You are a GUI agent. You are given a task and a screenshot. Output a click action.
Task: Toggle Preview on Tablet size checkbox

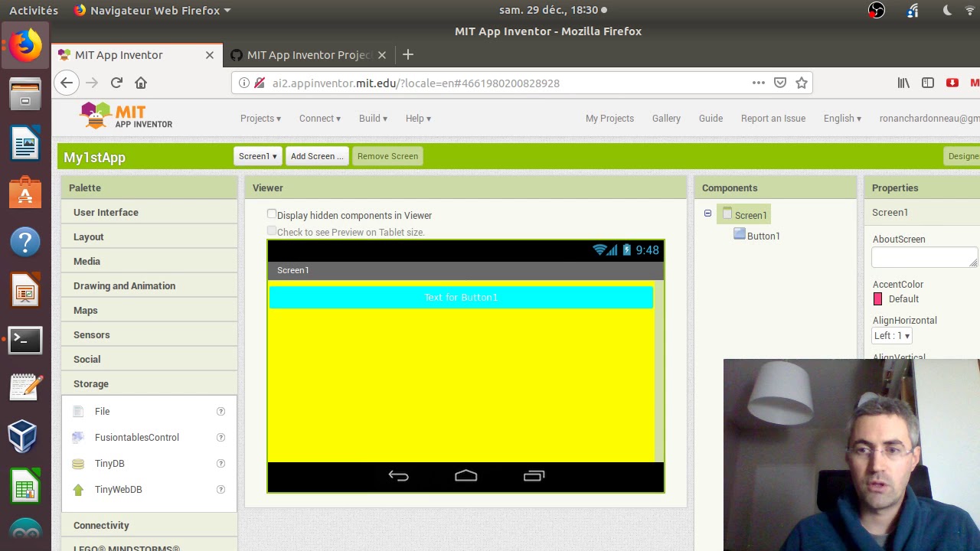272,231
